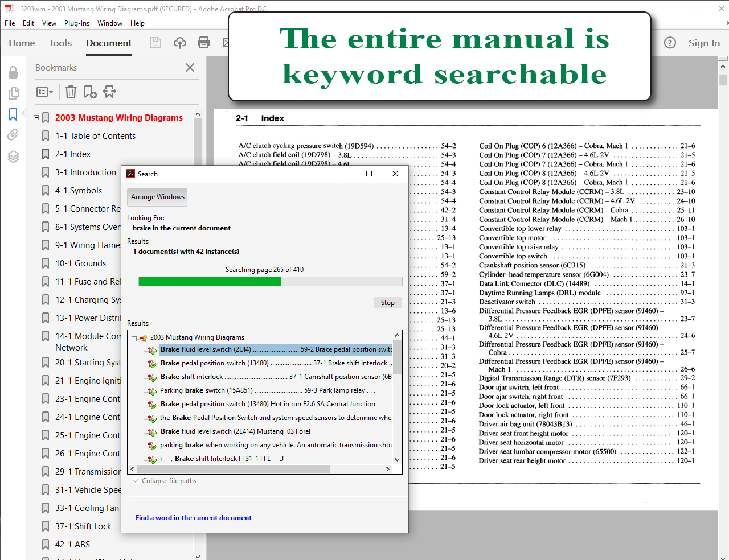Click the Print toolbar icon
The height and width of the screenshot is (560, 729).
[204, 43]
